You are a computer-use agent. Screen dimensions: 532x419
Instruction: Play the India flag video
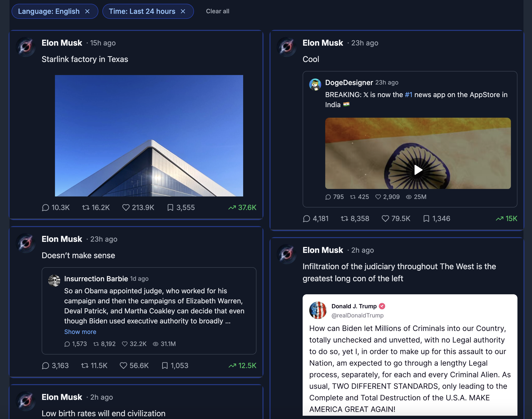click(x=418, y=170)
